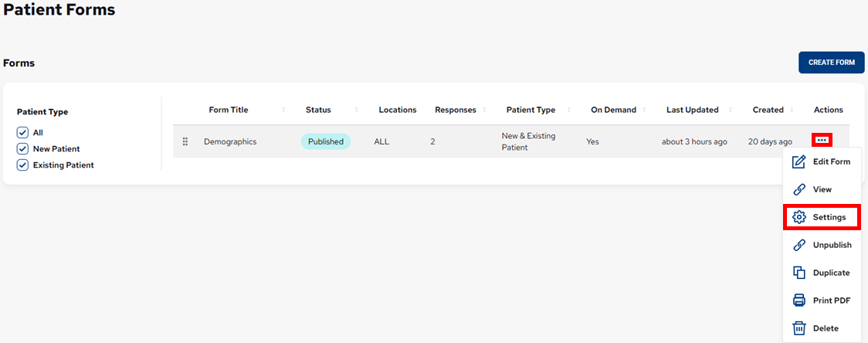Click the link icon next to View
868x343 pixels.
800,189
